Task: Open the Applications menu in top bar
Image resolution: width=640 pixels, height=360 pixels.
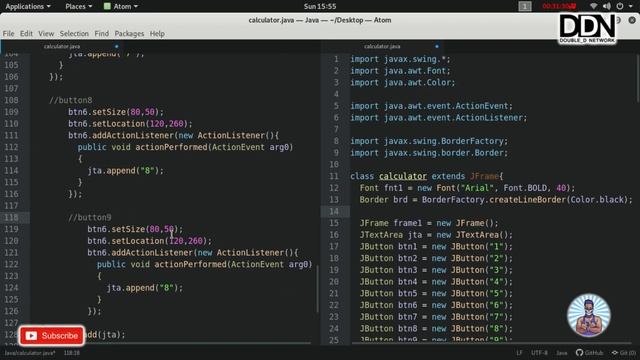Action: 28,6
